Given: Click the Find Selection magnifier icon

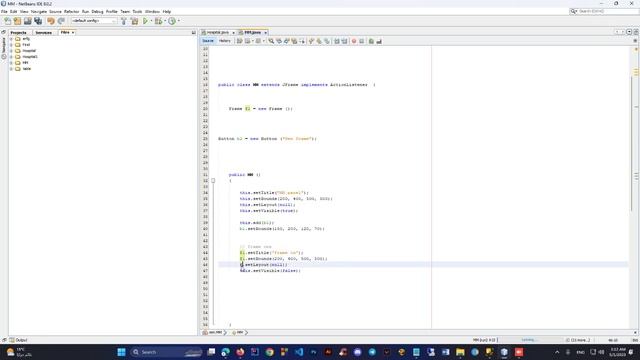Looking at the screenshot, I should tap(271, 41).
